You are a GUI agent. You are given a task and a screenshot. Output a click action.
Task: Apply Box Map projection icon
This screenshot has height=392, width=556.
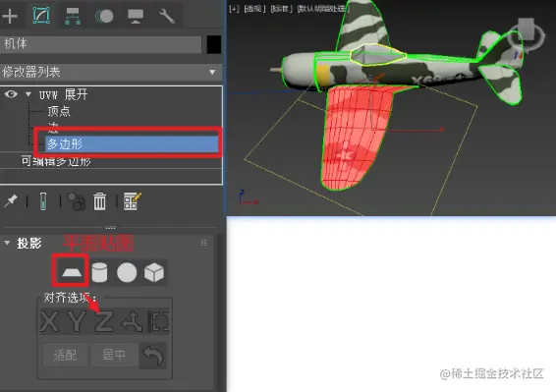point(154,272)
